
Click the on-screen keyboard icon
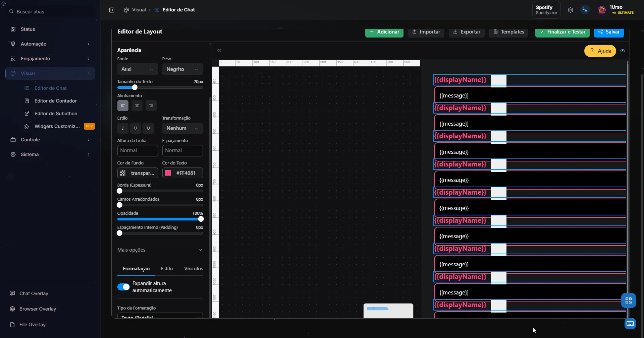click(630, 324)
